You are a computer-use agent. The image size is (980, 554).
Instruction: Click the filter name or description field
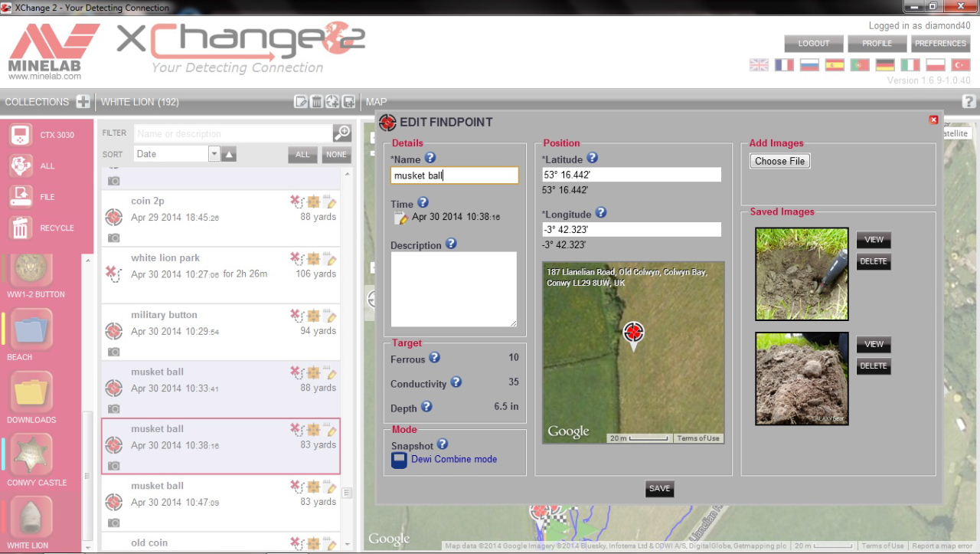tap(234, 133)
